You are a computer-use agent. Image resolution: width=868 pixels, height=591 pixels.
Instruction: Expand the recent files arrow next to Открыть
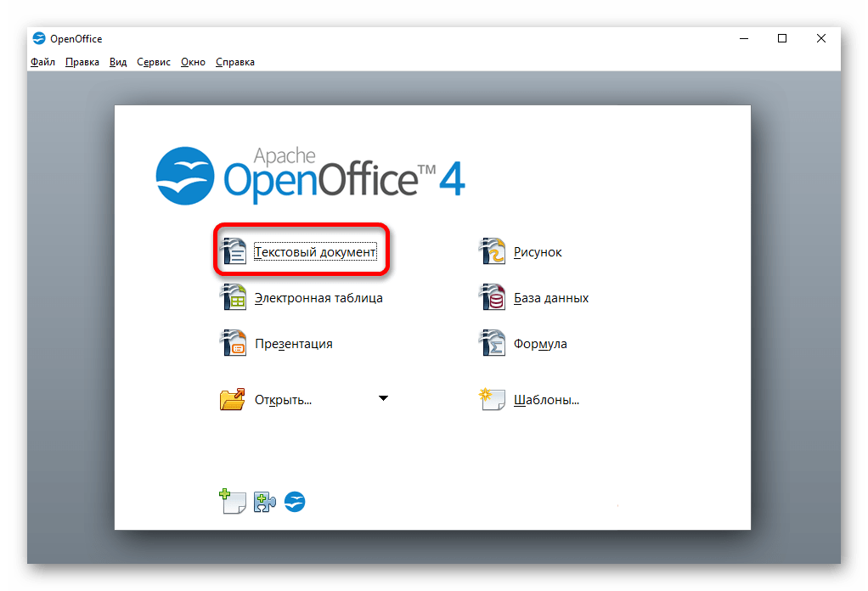click(383, 398)
